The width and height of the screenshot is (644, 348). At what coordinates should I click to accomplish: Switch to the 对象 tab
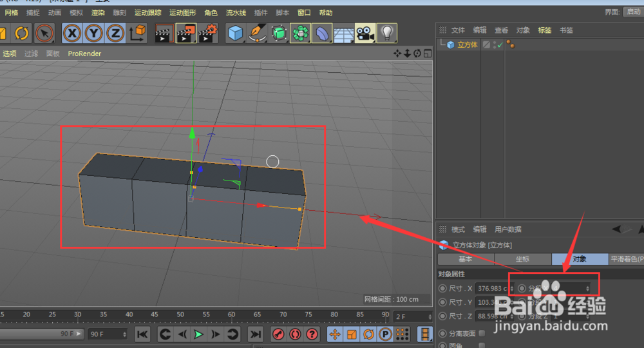click(580, 259)
